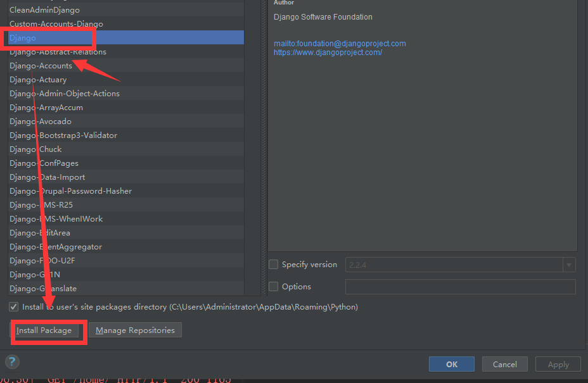Select Django-ArrayAccum package
The width and height of the screenshot is (588, 383).
point(126,107)
